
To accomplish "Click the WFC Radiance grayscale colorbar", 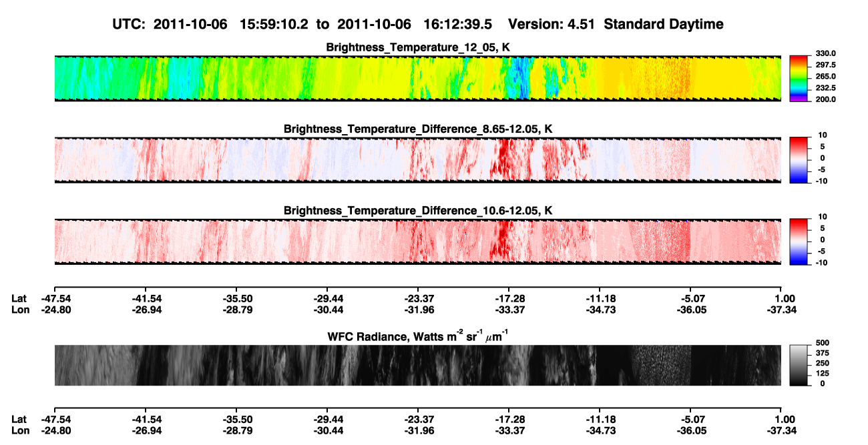I will (799, 365).
